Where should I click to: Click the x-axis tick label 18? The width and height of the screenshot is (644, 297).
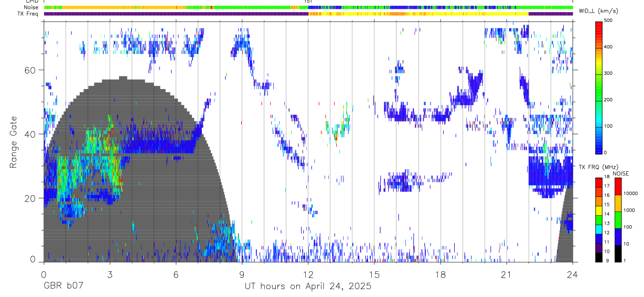click(x=441, y=274)
